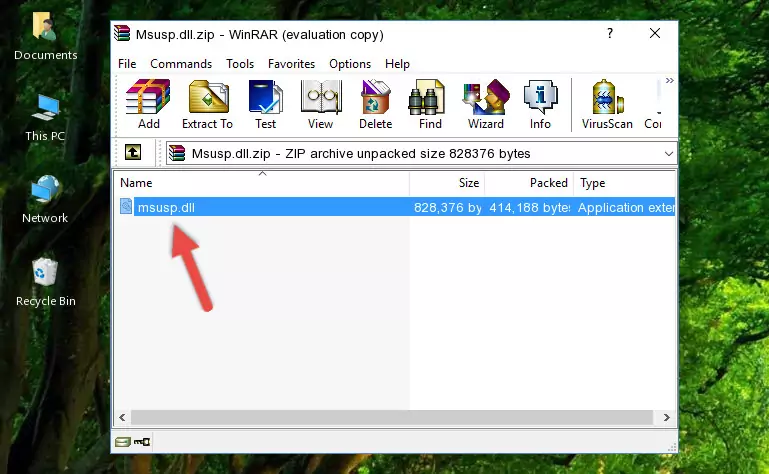Click the WinRAR title bar icon
This screenshot has width=769, height=474.
click(123, 34)
